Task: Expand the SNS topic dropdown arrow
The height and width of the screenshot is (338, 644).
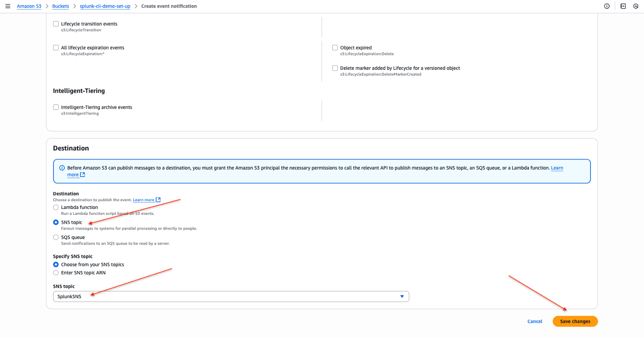Action: pyautogui.click(x=402, y=297)
